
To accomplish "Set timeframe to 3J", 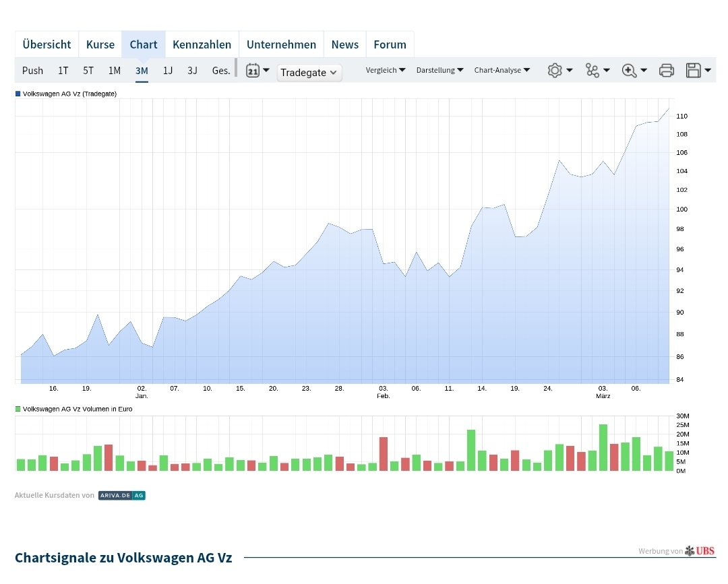I will pyautogui.click(x=192, y=71).
